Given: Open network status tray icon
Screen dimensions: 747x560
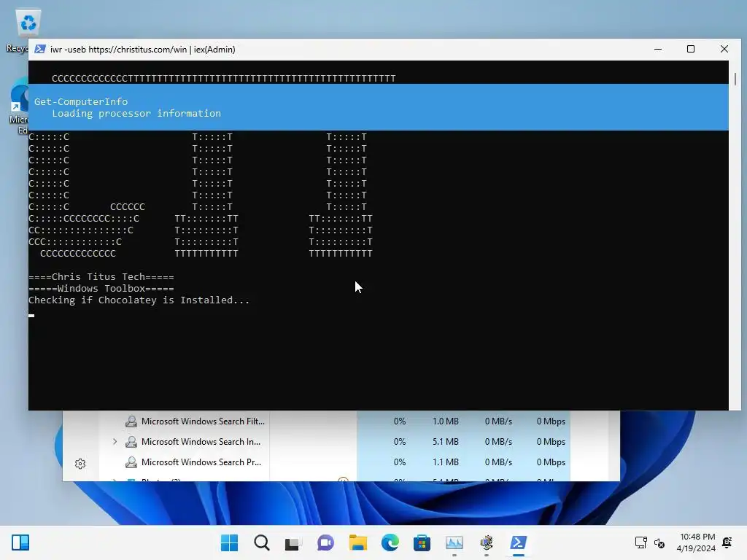Looking at the screenshot, I should coord(641,542).
